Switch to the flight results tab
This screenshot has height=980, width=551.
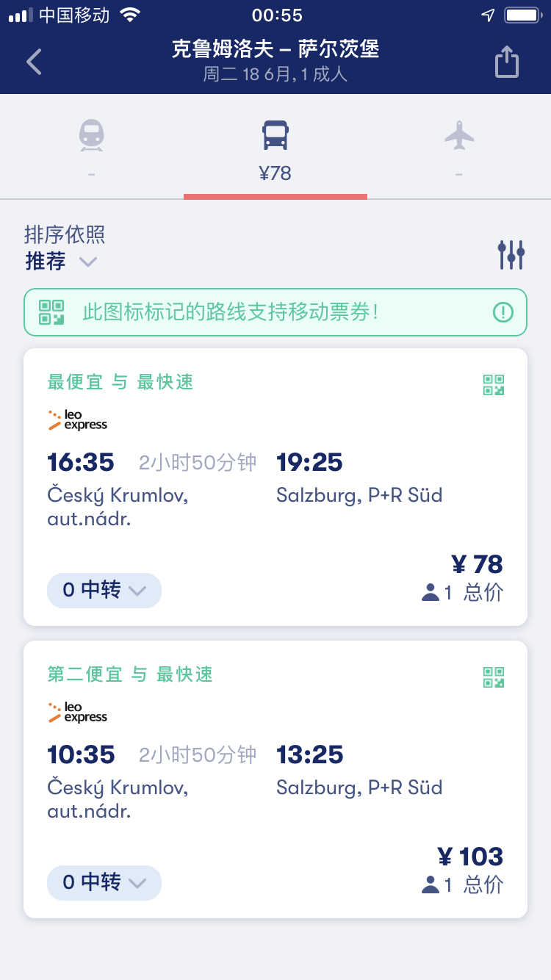[459, 145]
